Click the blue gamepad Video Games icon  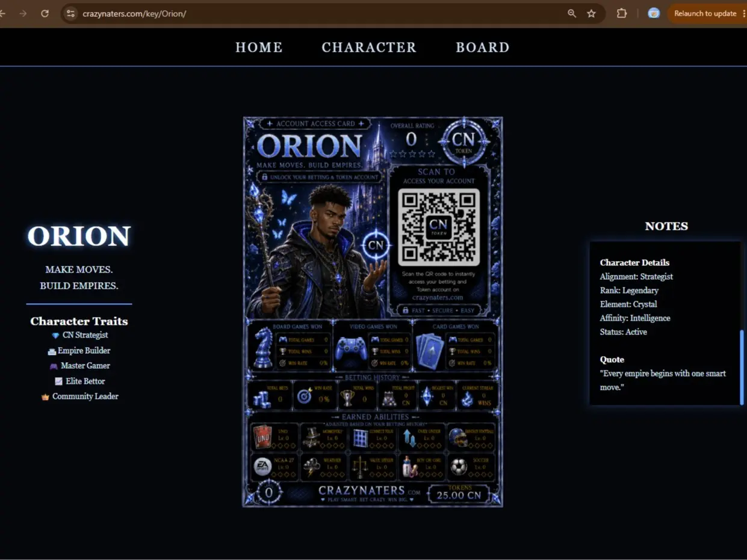tap(351, 349)
